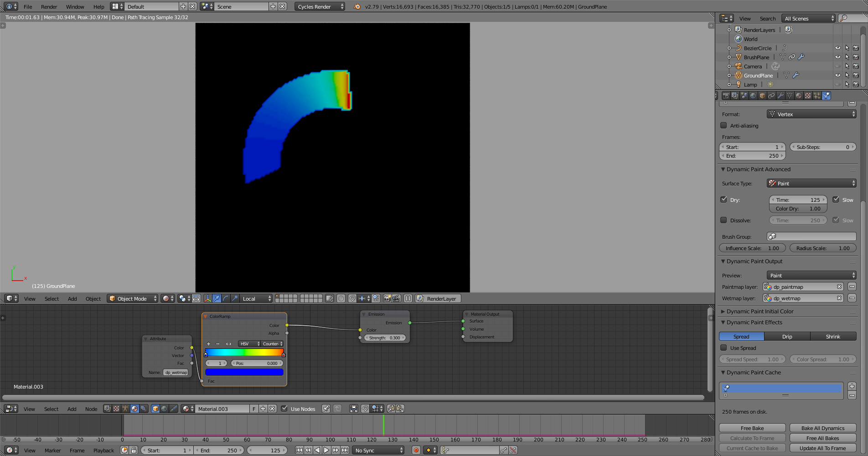Screen dimensions: 868x456
Task: Toggle visibility of the BrushPlane object
Action: coord(838,57)
